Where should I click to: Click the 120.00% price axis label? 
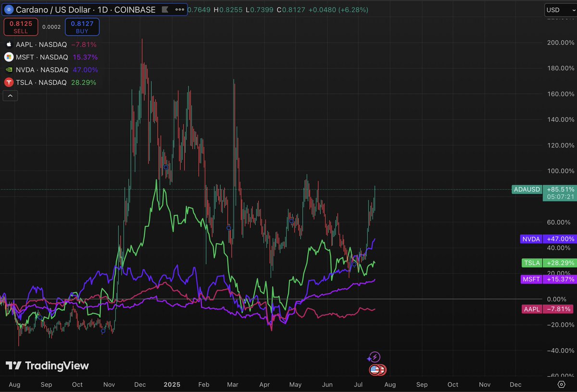560,145
